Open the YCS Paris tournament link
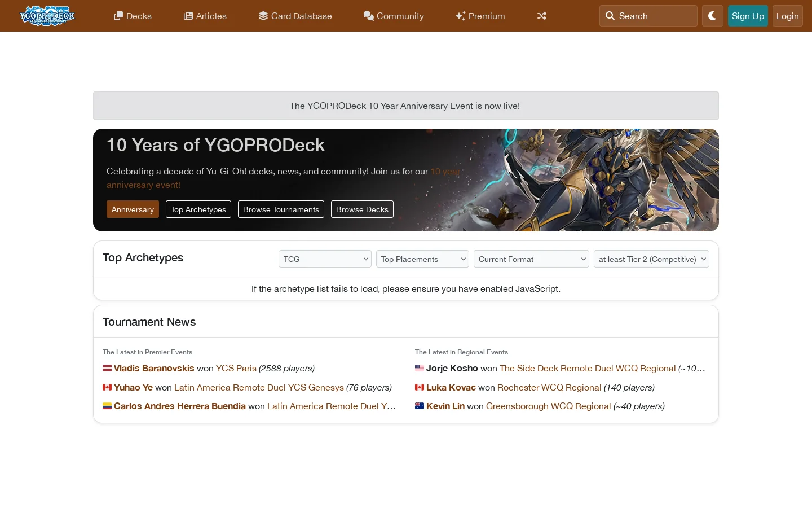 tap(236, 368)
